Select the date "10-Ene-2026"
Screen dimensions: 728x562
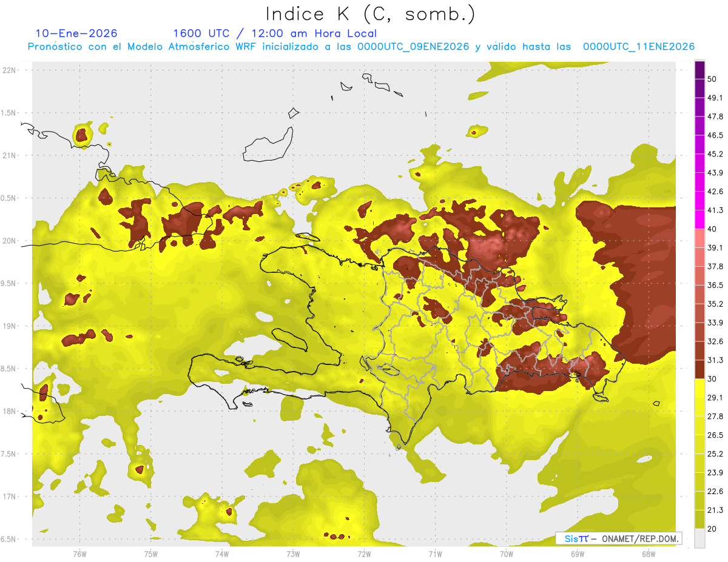pos(76,33)
